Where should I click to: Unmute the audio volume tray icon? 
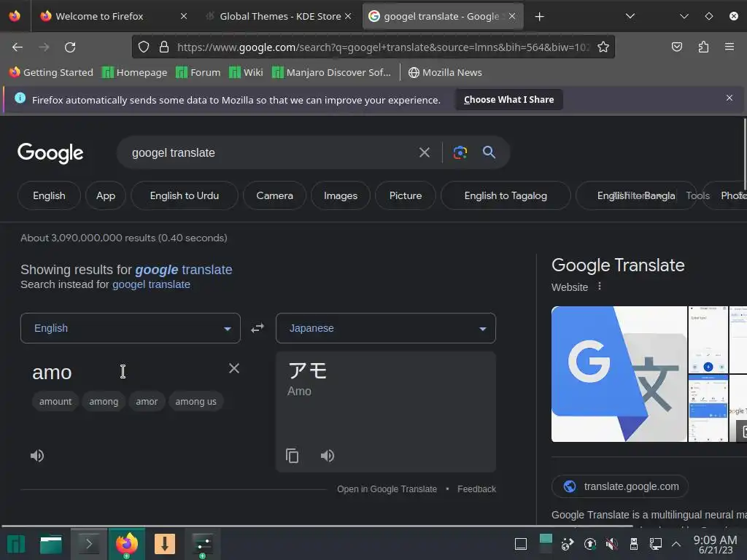click(612, 544)
